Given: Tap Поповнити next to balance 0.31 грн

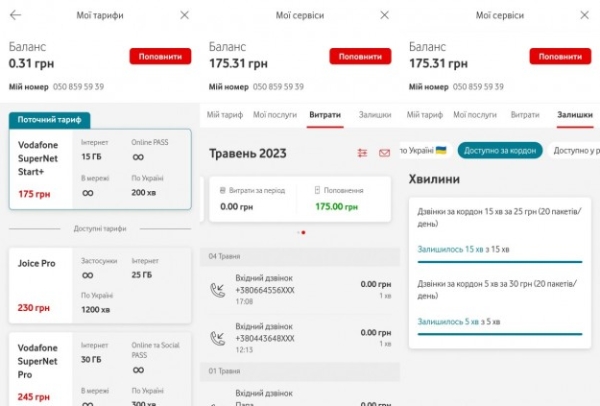Looking at the screenshot, I should click(x=160, y=56).
